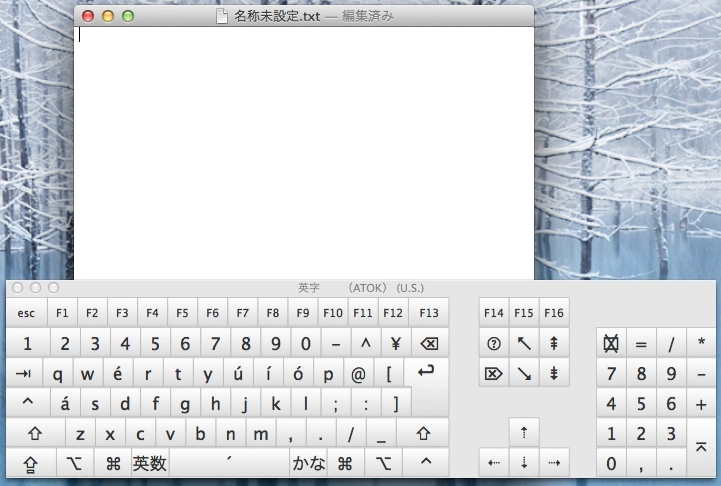
Task: Click the right arrow key
Action: coord(554,463)
